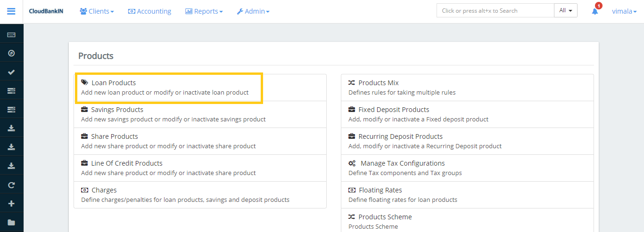The height and width of the screenshot is (232, 644).
Task: Go to the Accounting menu
Action: point(149,11)
